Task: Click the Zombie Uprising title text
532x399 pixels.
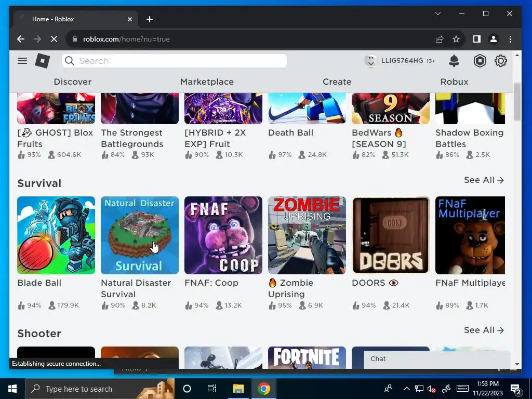Action: click(291, 288)
